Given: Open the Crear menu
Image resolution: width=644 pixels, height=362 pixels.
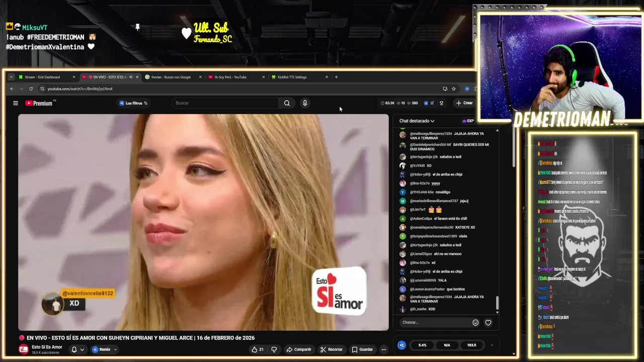Looking at the screenshot, I should pos(464,103).
